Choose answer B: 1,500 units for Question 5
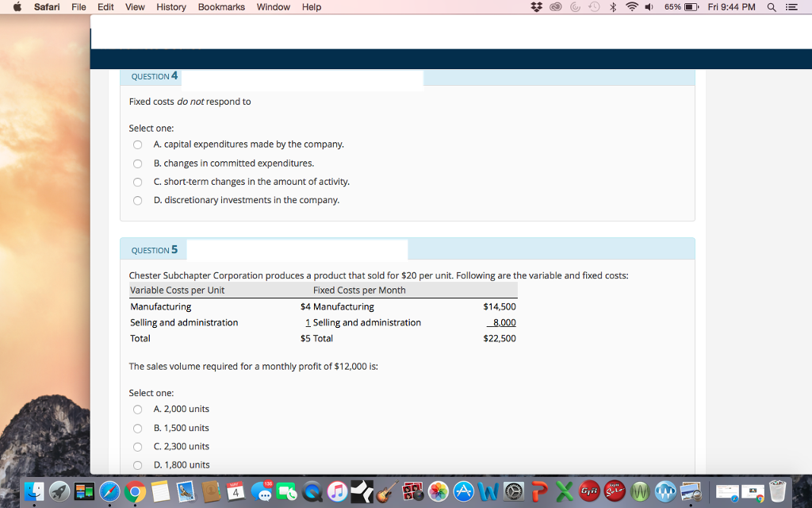This screenshot has height=508, width=812. 136,428
